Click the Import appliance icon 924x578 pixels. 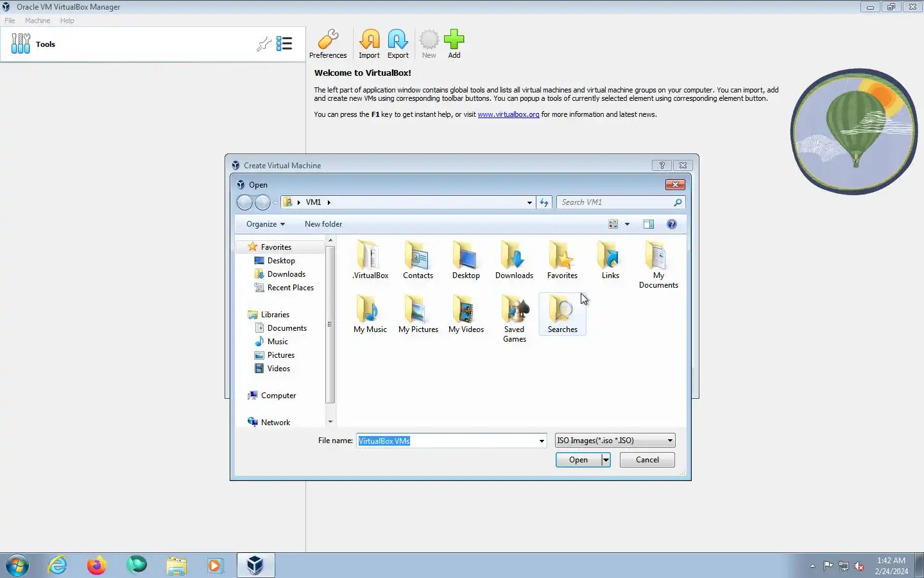(x=369, y=44)
